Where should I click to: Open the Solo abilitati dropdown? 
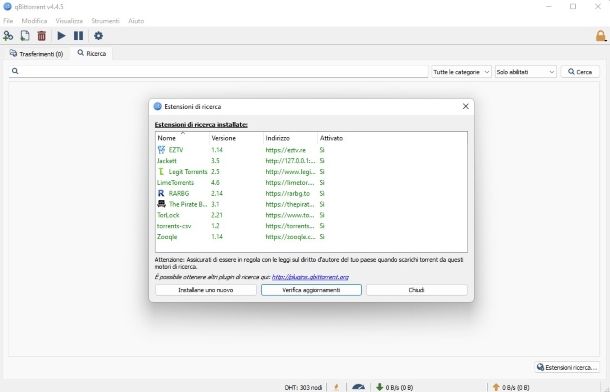tap(525, 72)
